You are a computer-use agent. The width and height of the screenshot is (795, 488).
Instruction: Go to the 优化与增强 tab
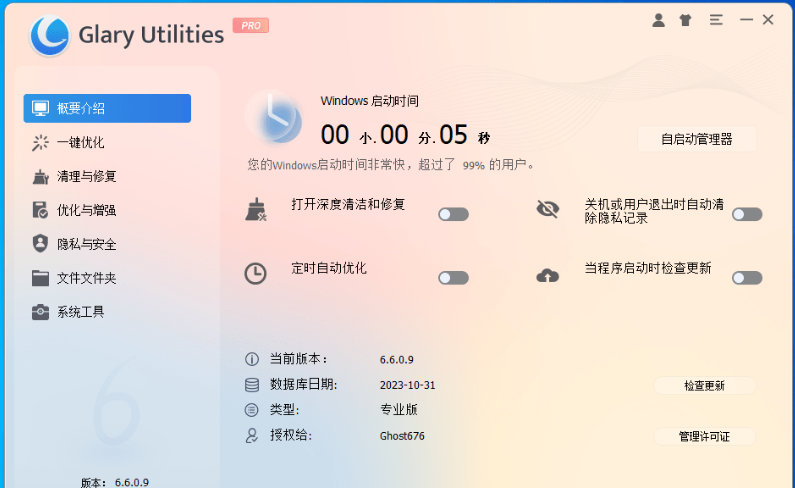[107, 210]
